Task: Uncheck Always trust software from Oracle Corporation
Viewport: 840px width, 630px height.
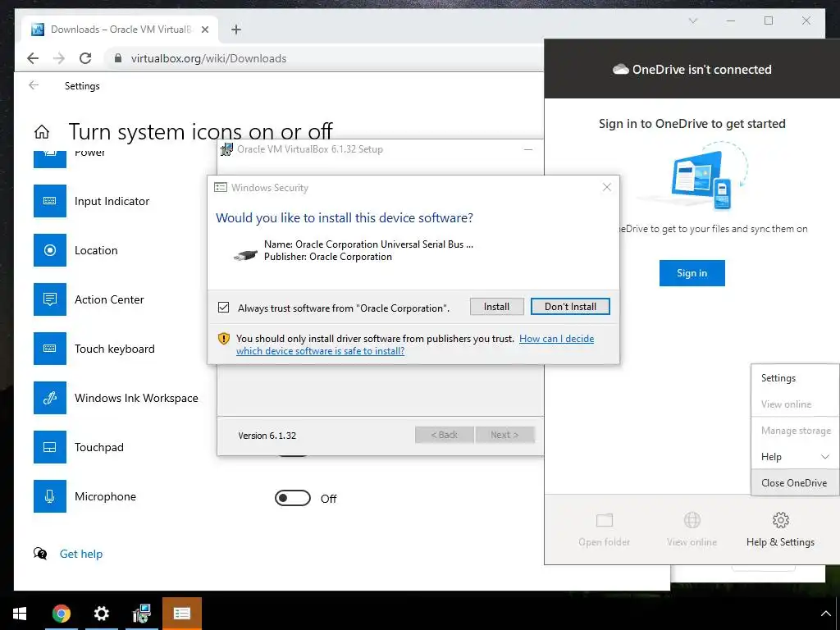Action: click(x=223, y=308)
